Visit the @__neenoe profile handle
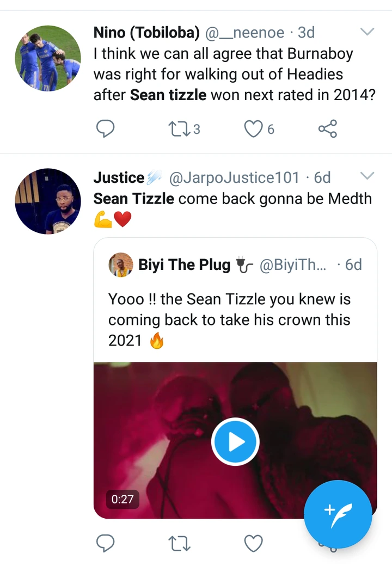This screenshot has height=566, width=392. point(244,33)
